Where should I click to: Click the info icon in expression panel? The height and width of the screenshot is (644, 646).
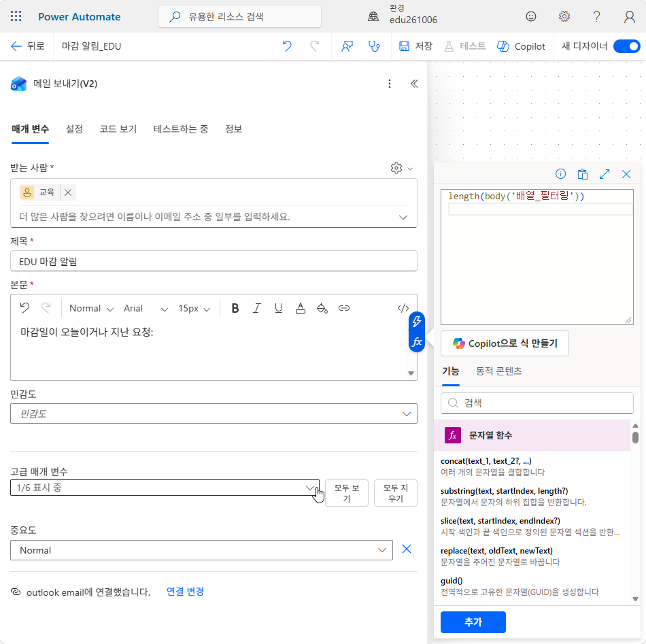[560, 174]
